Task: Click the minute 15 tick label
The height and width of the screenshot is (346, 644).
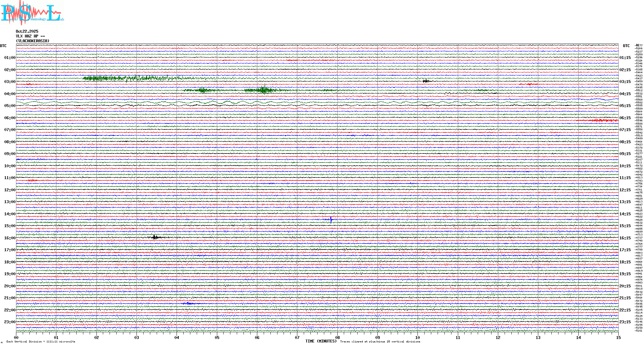Action: tap(618, 338)
